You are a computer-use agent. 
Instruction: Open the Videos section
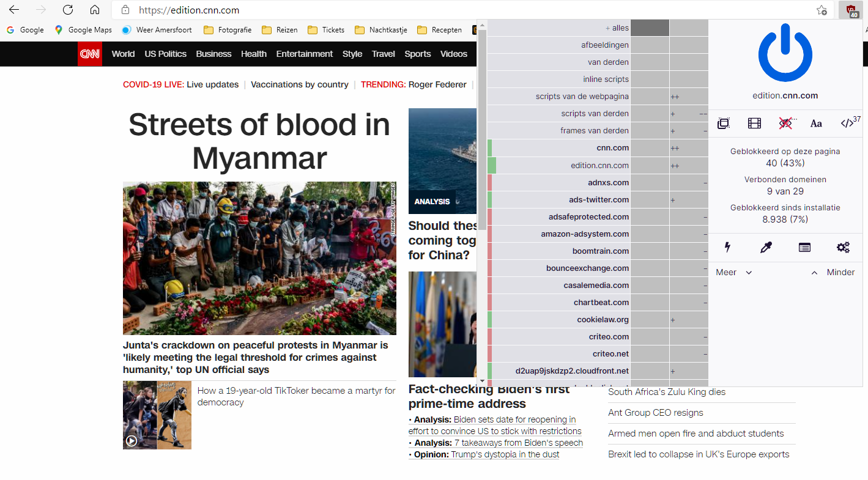(454, 54)
